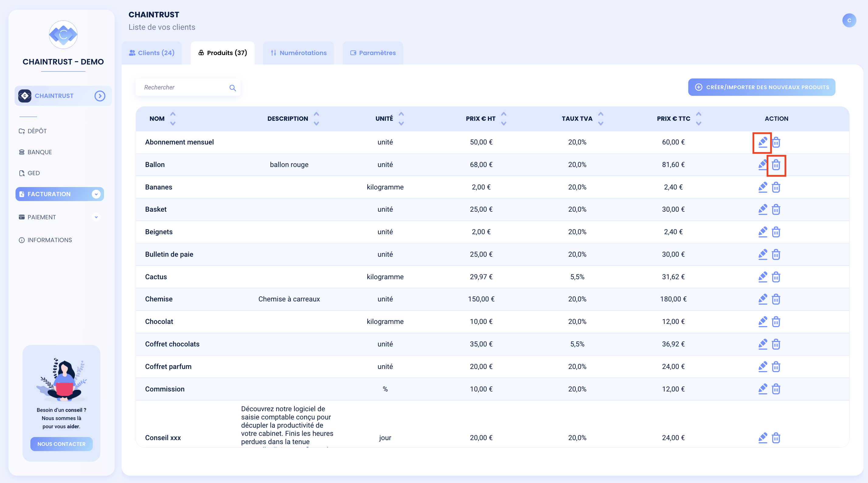Click the Abonnement mensuel product name
The height and width of the screenshot is (483, 868).
(179, 142)
